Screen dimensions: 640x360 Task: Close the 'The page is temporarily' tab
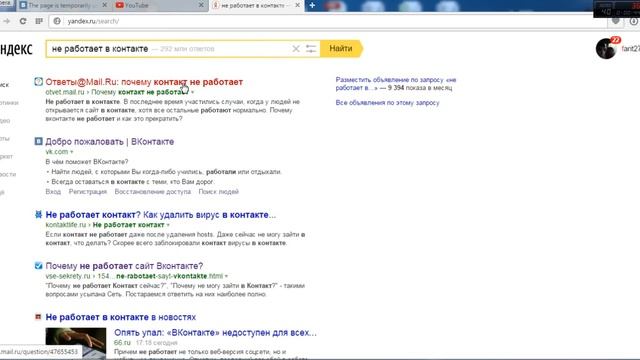pyautogui.click(x=104, y=5)
